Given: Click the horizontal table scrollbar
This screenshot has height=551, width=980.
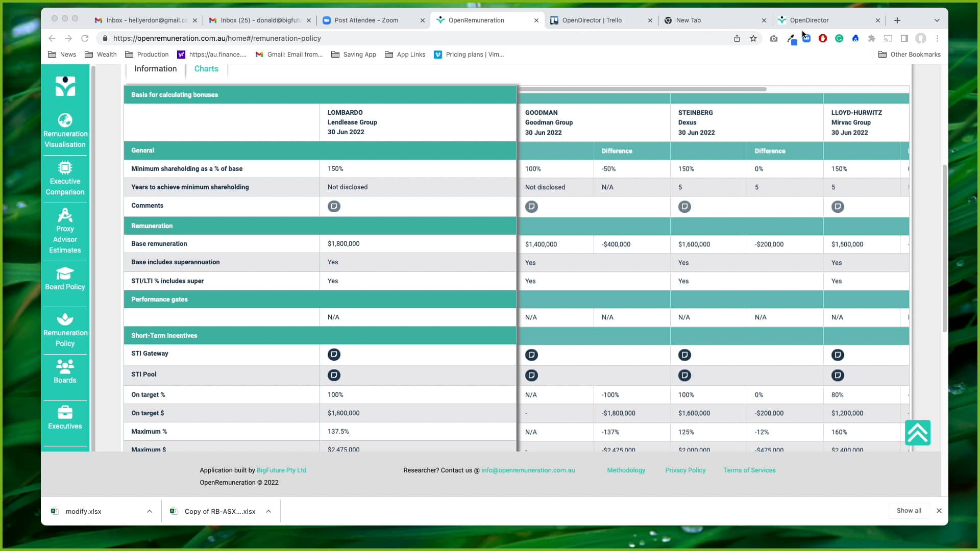Looking at the screenshot, I should coord(643,89).
